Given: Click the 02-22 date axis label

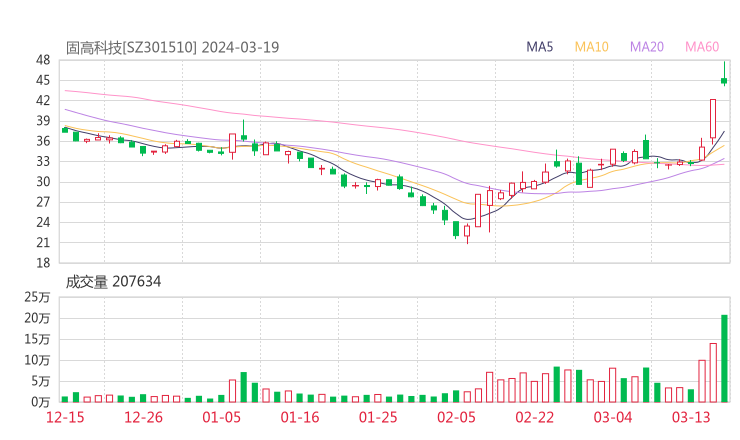Looking at the screenshot, I should (534, 417).
